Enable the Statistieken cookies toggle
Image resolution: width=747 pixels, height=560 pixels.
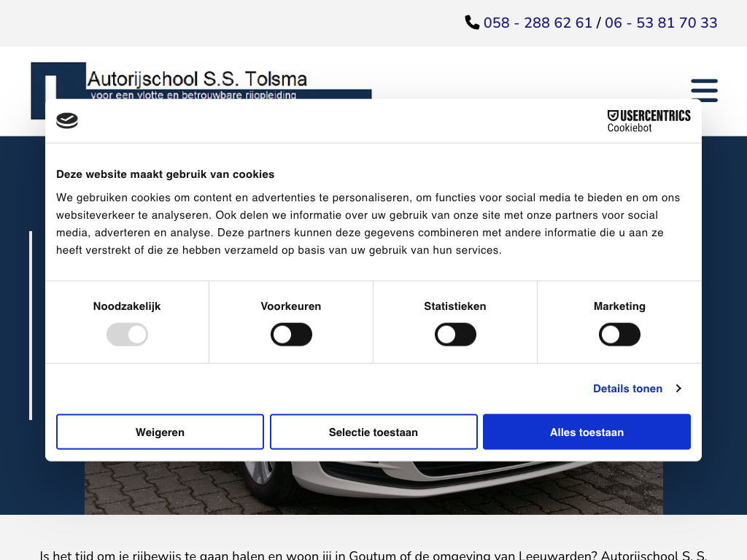pos(455,335)
